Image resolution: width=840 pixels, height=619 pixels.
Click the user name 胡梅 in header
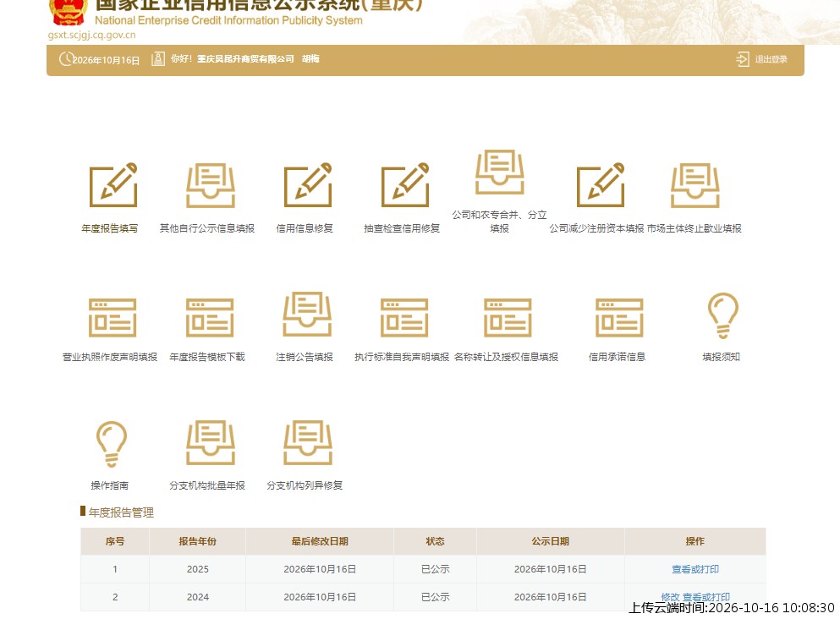pos(310,59)
